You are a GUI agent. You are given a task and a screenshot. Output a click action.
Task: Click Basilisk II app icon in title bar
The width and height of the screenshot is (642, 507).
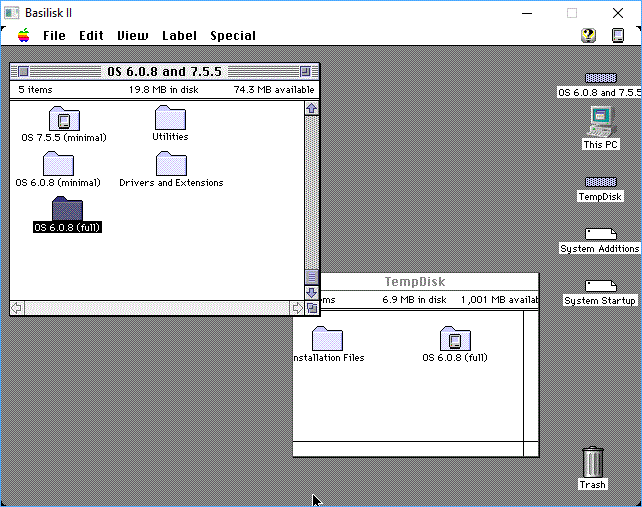[x=11, y=13]
